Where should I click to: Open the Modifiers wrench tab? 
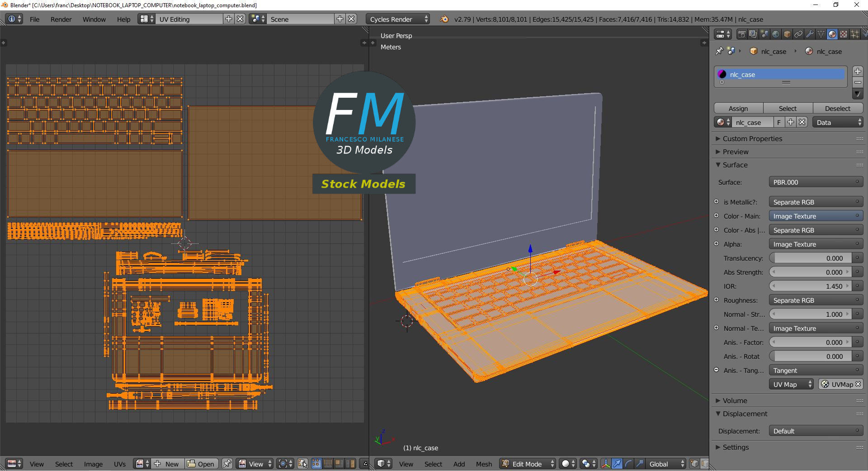click(810, 34)
